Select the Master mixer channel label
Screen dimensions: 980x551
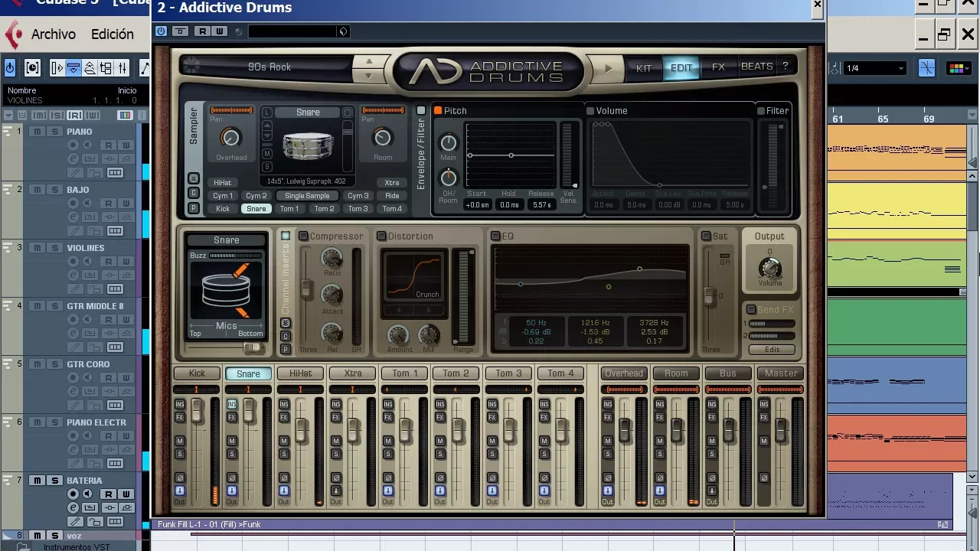(x=781, y=373)
